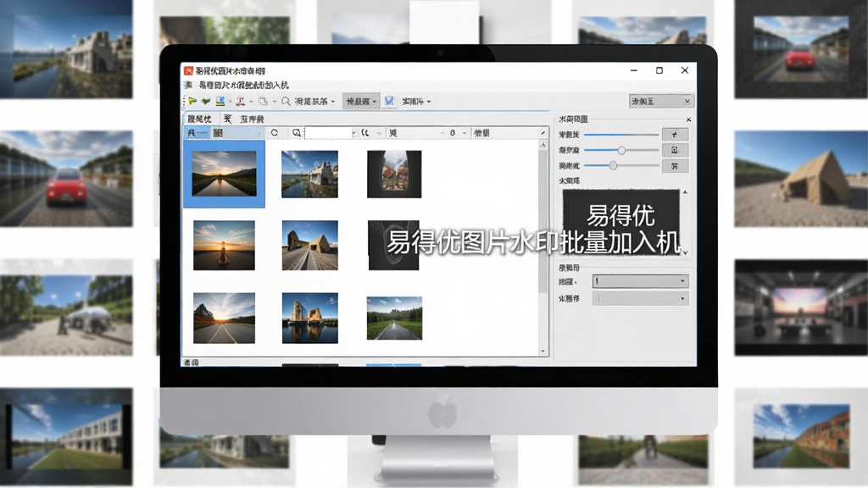Click the yellow-green flag icon in the toolbar
Viewport: 868px width, 488px height.
(x=192, y=101)
